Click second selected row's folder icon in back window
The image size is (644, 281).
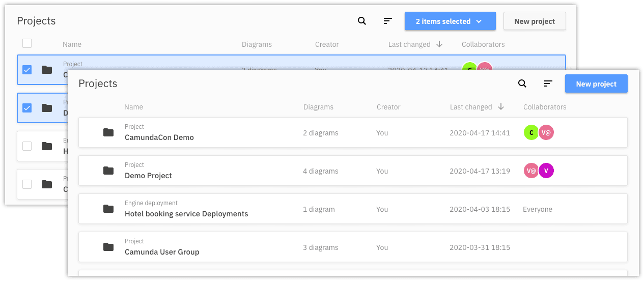pyautogui.click(x=47, y=108)
